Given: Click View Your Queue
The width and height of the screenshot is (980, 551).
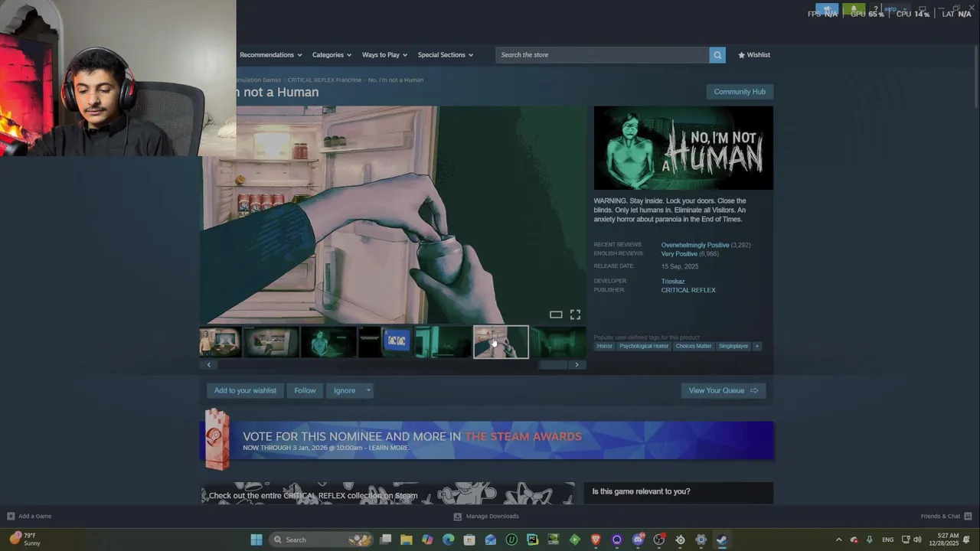Looking at the screenshot, I should pos(723,390).
